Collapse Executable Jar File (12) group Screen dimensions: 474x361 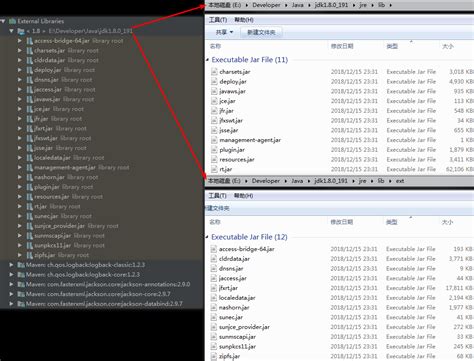[207, 237]
